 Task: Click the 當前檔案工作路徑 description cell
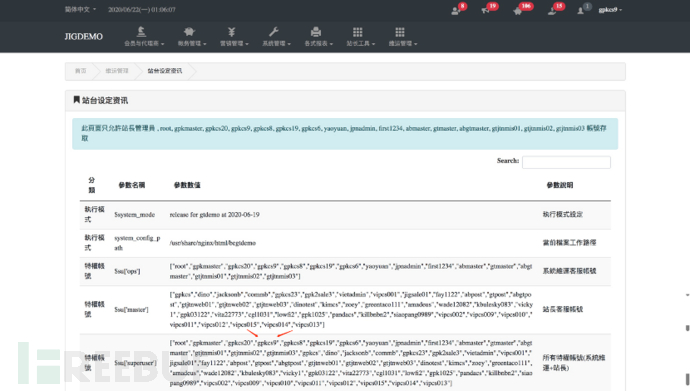click(x=569, y=243)
